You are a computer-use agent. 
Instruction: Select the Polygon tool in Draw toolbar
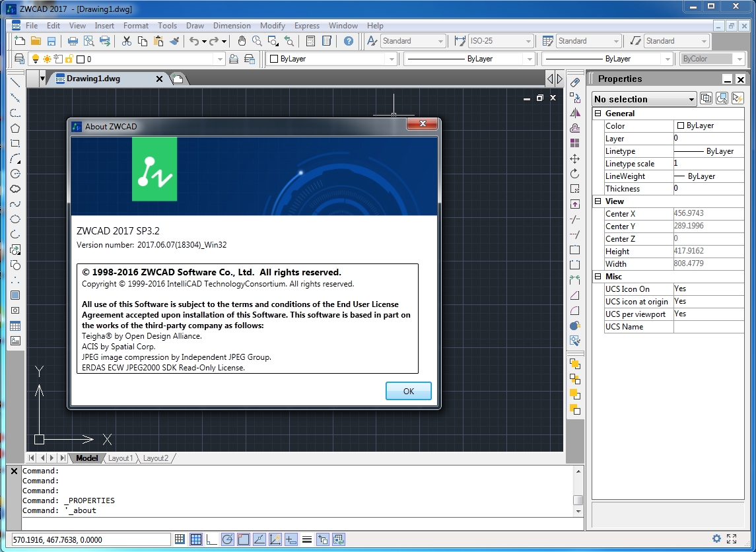click(x=15, y=128)
